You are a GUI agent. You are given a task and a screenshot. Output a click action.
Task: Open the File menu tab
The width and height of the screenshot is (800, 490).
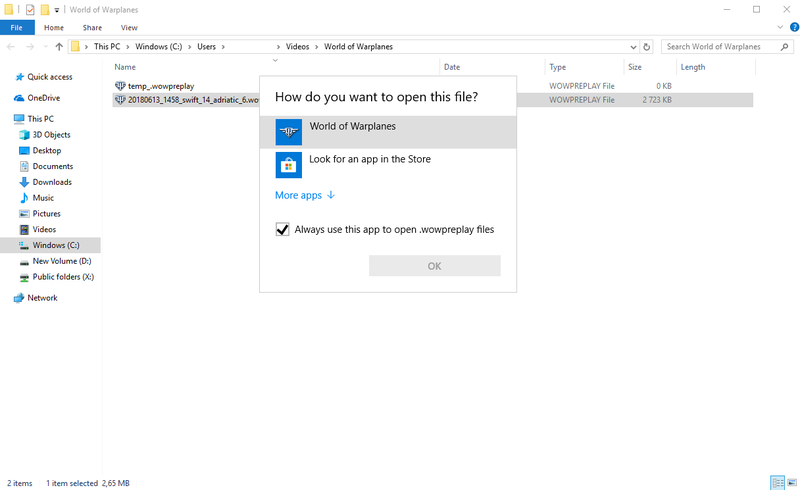pyautogui.click(x=16, y=28)
